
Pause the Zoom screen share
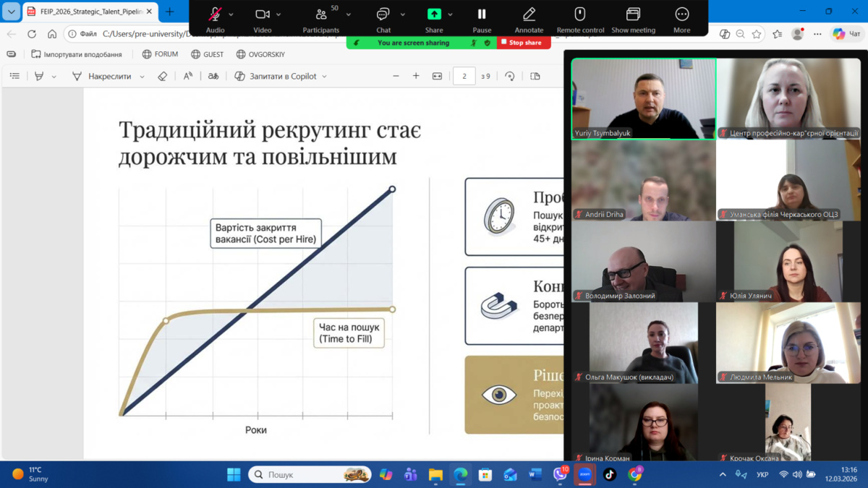[482, 15]
